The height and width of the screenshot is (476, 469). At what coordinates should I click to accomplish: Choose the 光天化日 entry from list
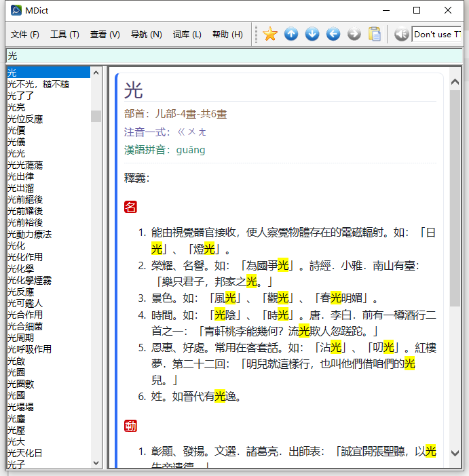(x=25, y=453)
